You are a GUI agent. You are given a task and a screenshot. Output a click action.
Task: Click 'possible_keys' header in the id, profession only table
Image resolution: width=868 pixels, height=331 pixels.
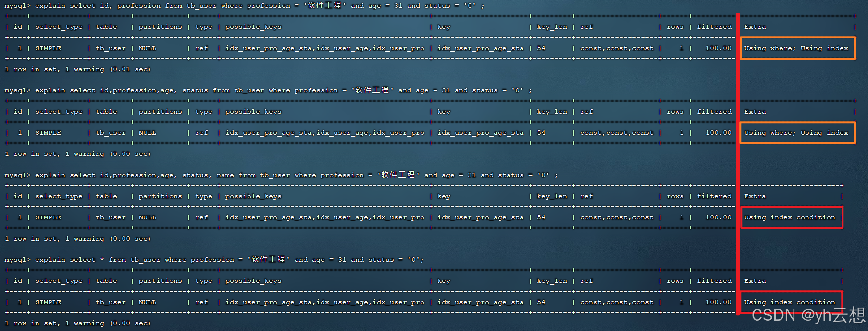coord(253,27)
